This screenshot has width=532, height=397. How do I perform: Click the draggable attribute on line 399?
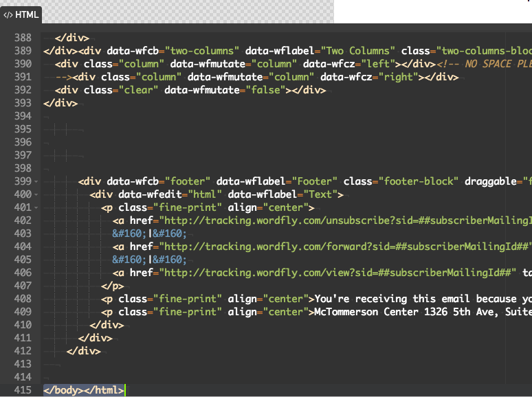point(491,181)
